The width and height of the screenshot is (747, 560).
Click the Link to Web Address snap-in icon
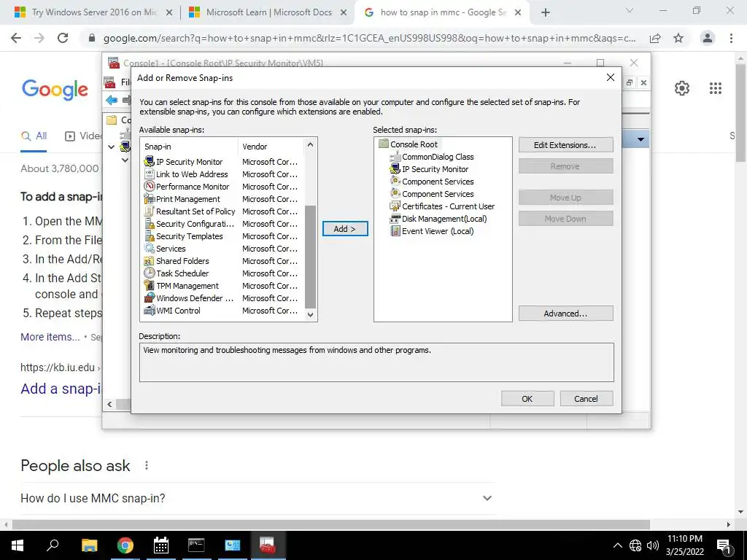pyautogui.click(x=149, y=174)
